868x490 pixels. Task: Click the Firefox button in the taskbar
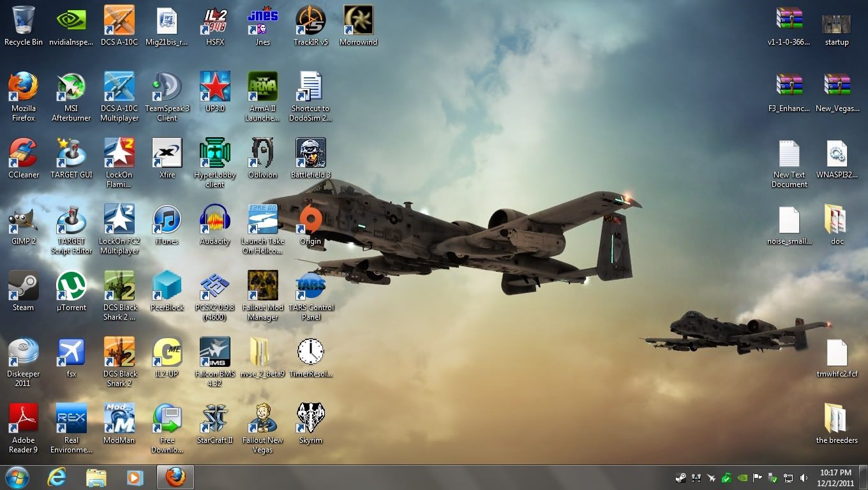click(x=175, y=477)
